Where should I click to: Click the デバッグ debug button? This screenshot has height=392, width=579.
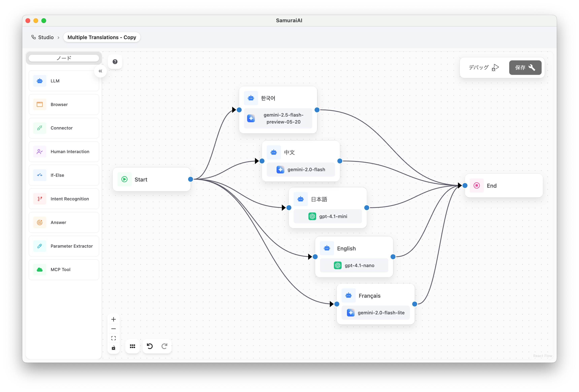coord(483,68)
